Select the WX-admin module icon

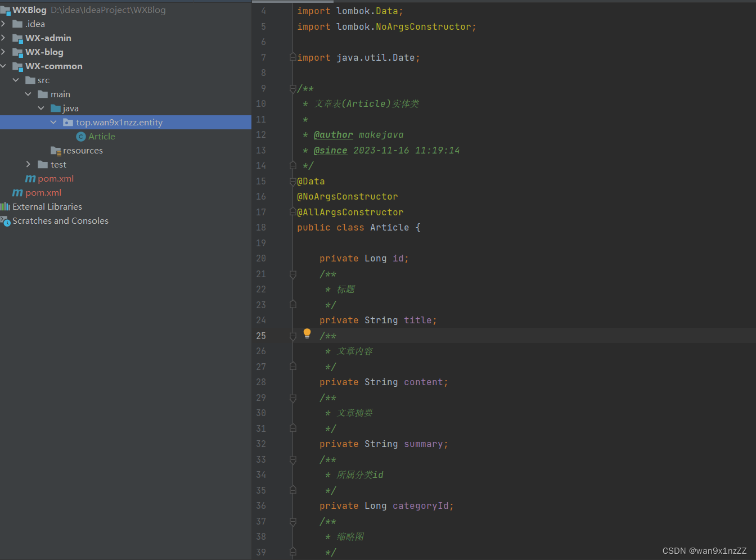19,38
